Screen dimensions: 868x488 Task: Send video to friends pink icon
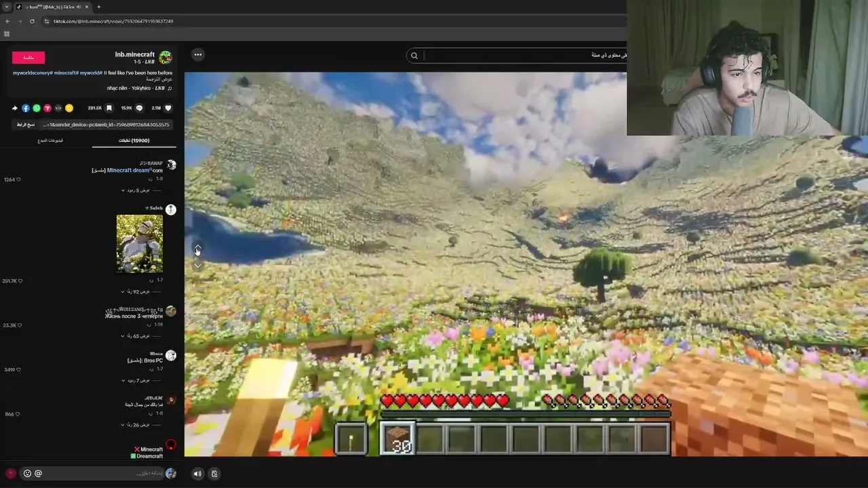47,108
